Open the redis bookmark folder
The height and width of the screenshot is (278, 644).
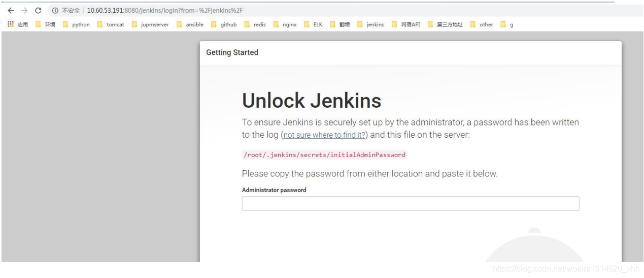point(255,24)
